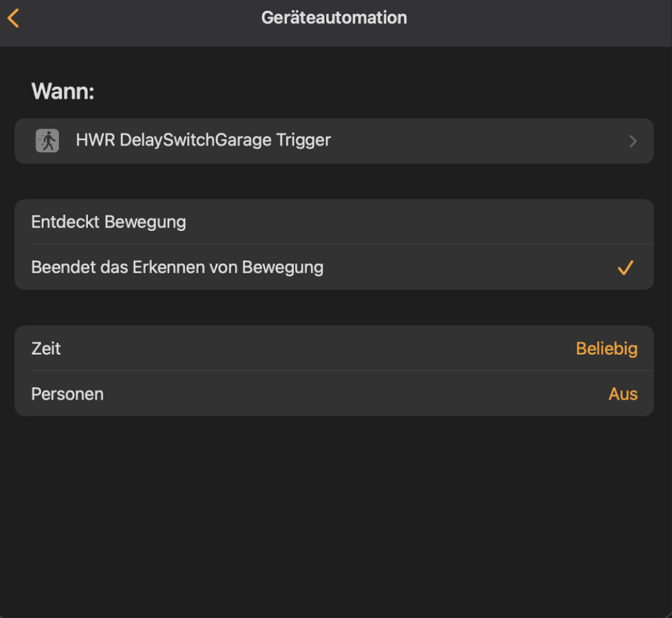The image size is (672, 618).
Task: Open the Personen setting row
Action: tap(67, 394)
